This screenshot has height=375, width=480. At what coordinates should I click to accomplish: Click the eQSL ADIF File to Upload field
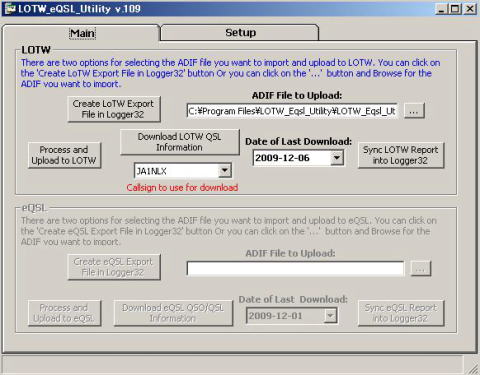295,269
